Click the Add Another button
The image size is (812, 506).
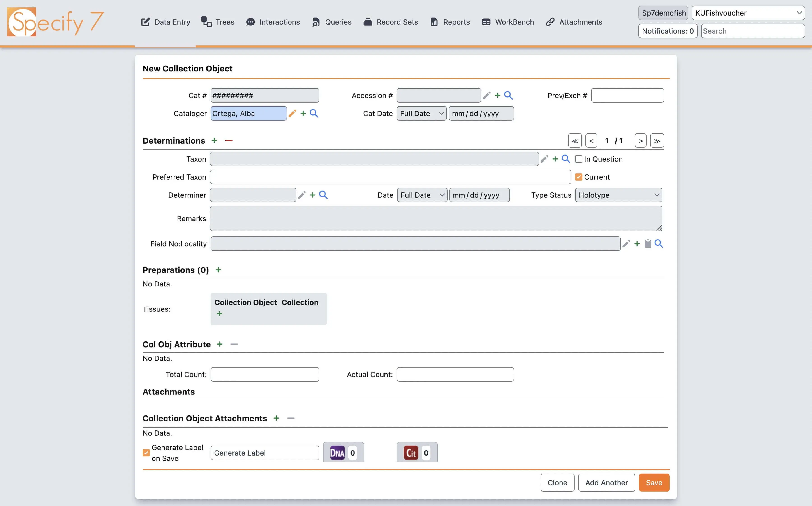coord(606,483)
